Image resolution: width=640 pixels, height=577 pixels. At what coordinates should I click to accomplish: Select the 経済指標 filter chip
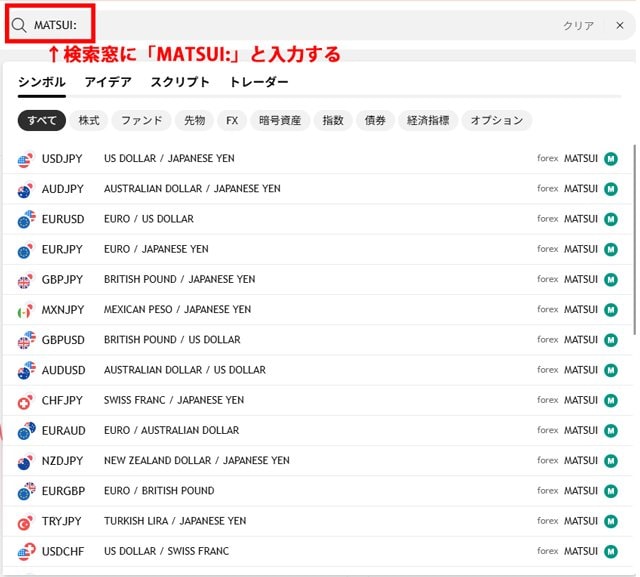pyautogui.click(x=427, y=121)
